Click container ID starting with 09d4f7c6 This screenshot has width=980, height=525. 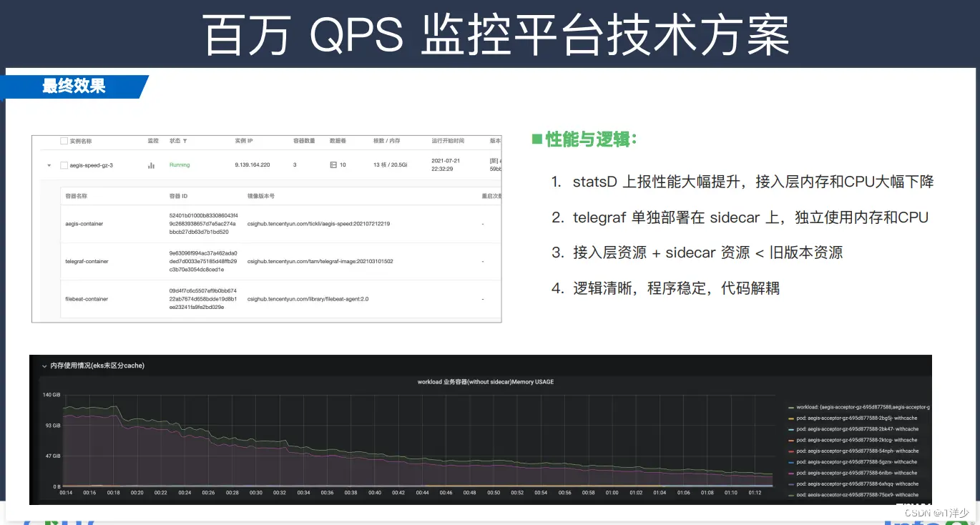(203, 299)
